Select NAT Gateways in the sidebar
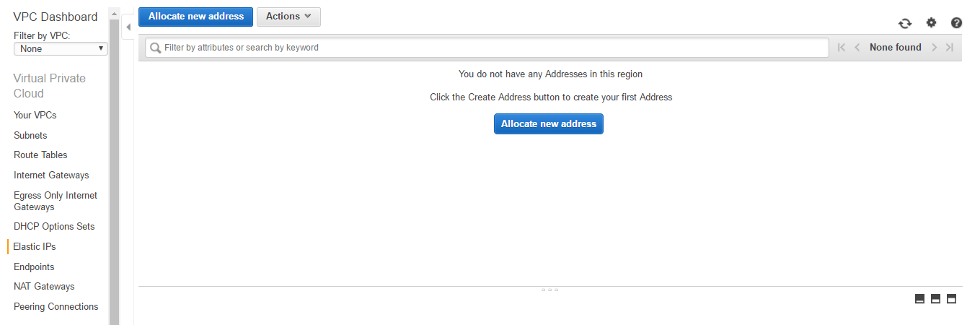 pos(44,287)
